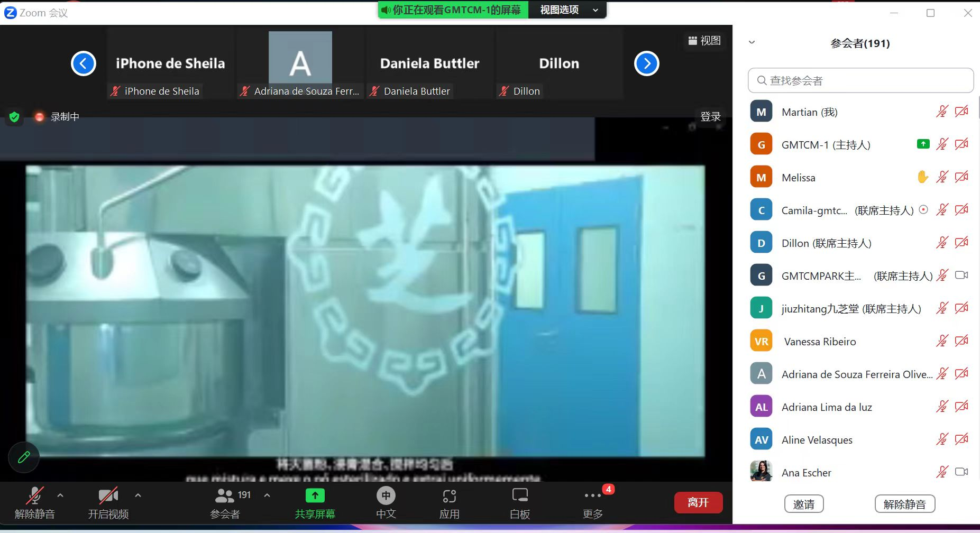Show next participants with right arrow
The width and height of the screenshot is (980, 533).
coord(646,63)
